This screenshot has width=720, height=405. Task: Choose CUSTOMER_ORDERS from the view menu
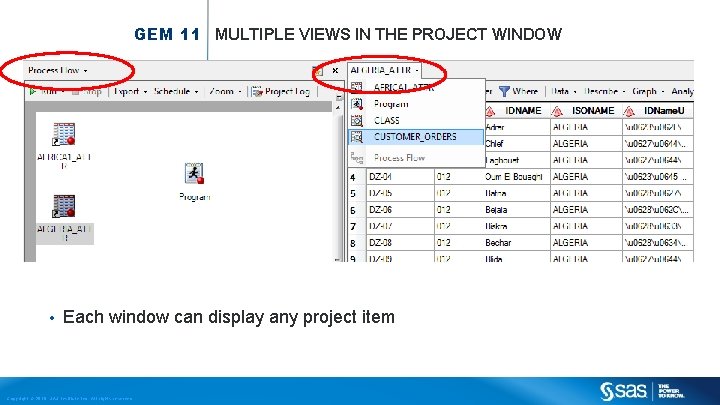click(416, 137)
